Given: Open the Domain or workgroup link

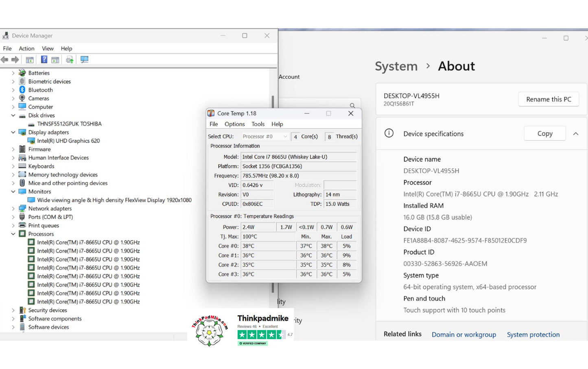Looking at the screenshot, I should click(464, 334).
